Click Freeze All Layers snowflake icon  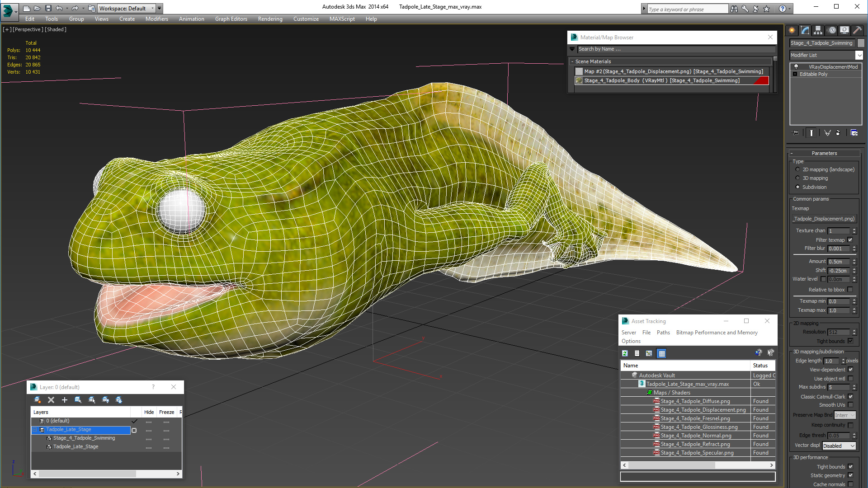pos(119,400)
